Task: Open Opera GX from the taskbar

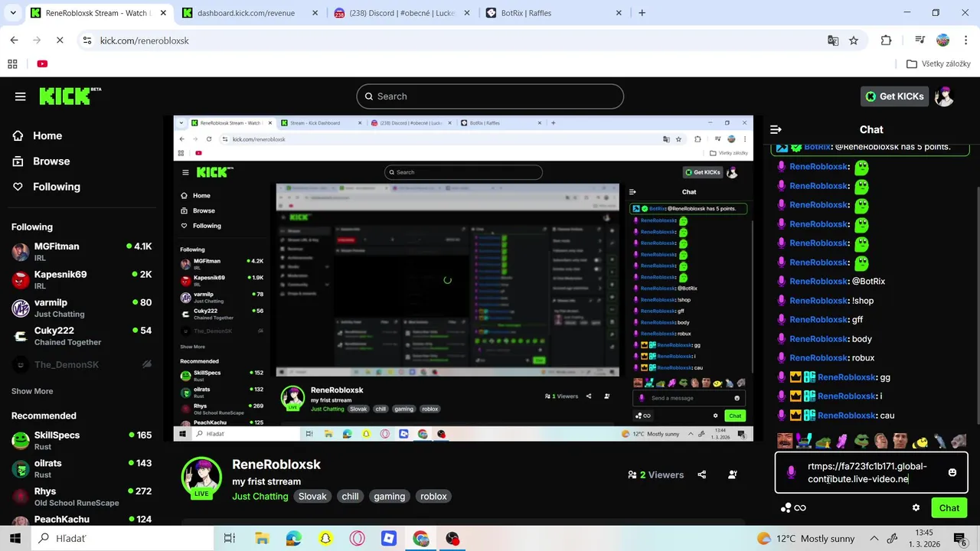Action: [x=357, y=539]
